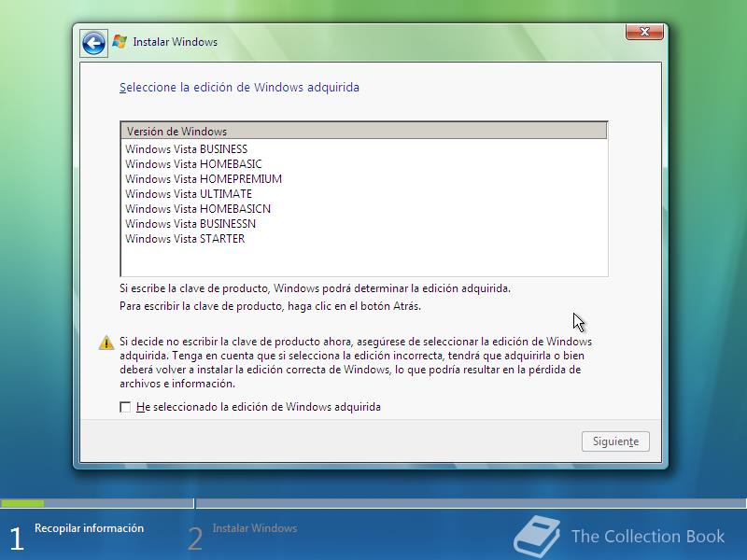Screen dimensions: 747x560
Task: Click the setup progress bar at bottom
Action: coord(373,503)
